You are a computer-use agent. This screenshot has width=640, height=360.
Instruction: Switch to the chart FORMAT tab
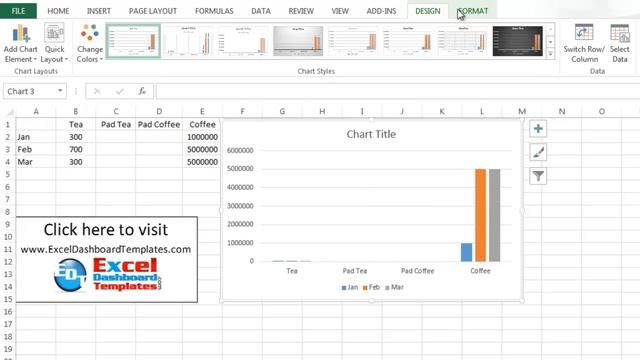point(473,11)
